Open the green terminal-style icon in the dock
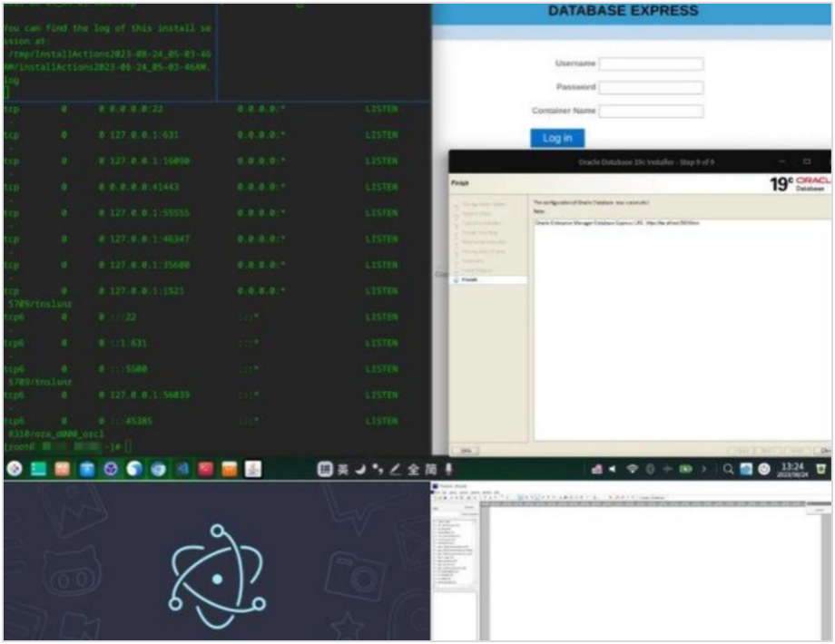The height and width of the screenshot is (644, 835). 38,469
